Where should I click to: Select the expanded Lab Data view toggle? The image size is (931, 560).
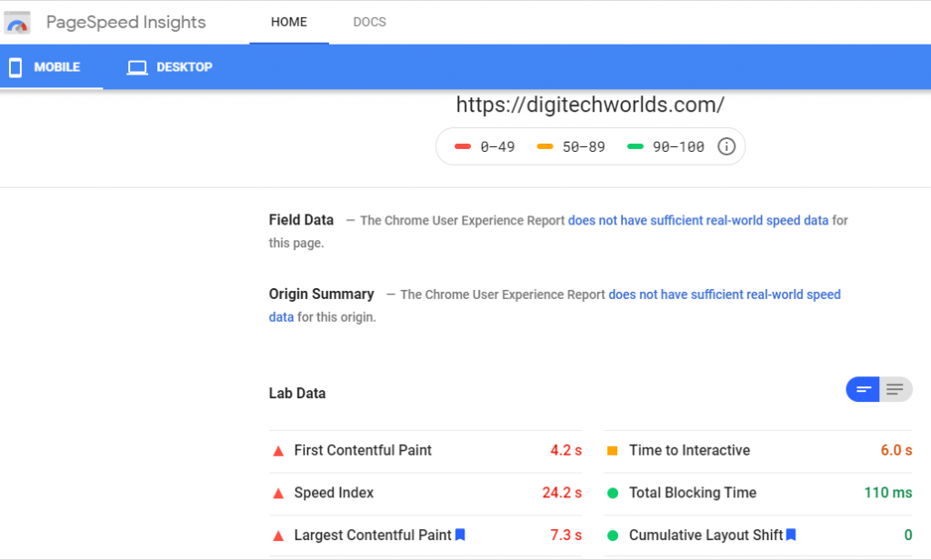click(x=896, y=390)
